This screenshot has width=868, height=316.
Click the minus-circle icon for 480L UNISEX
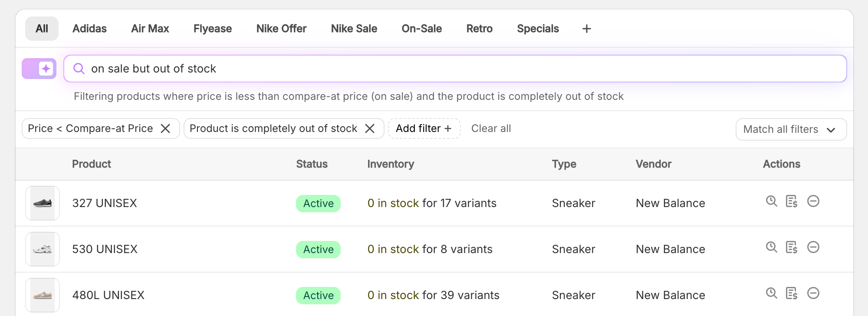tap(813, 293)
